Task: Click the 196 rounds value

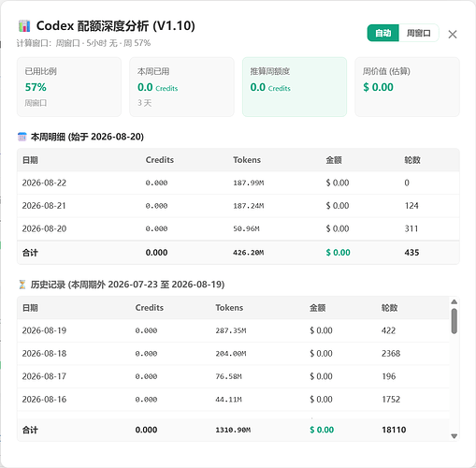Action: pyautogui.click(x=389, y=376)
